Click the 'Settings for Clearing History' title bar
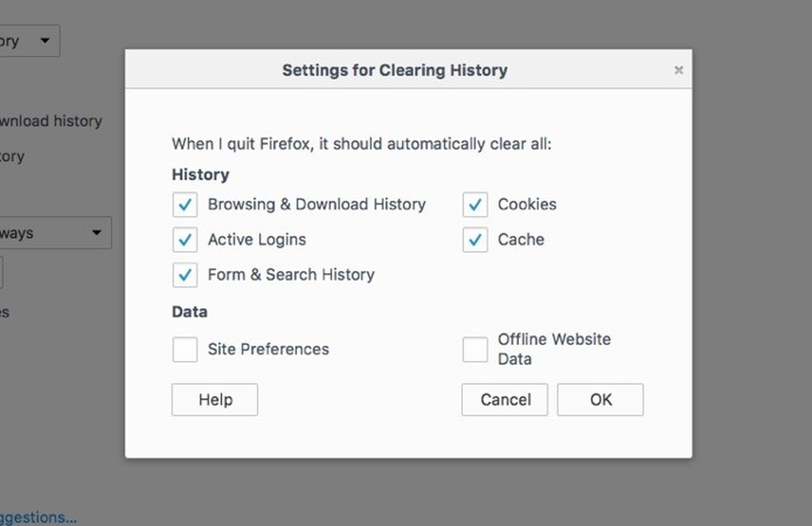Screen dimensions: 812x526 point(394,70)
